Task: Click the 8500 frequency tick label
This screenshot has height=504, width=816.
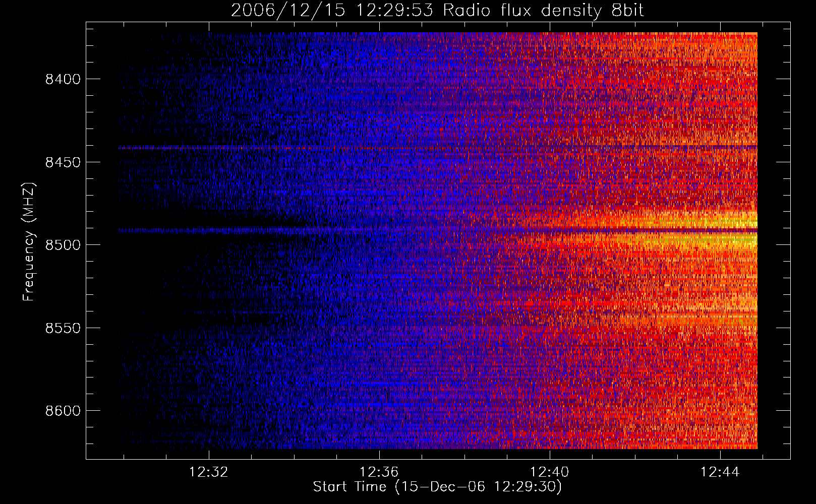Action: [63, 245]
